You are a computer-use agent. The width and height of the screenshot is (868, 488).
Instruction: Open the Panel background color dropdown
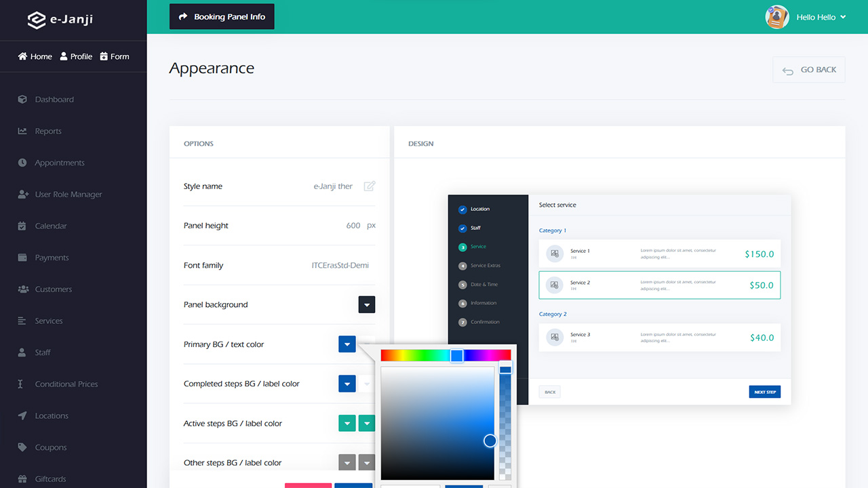coord(366,305)
